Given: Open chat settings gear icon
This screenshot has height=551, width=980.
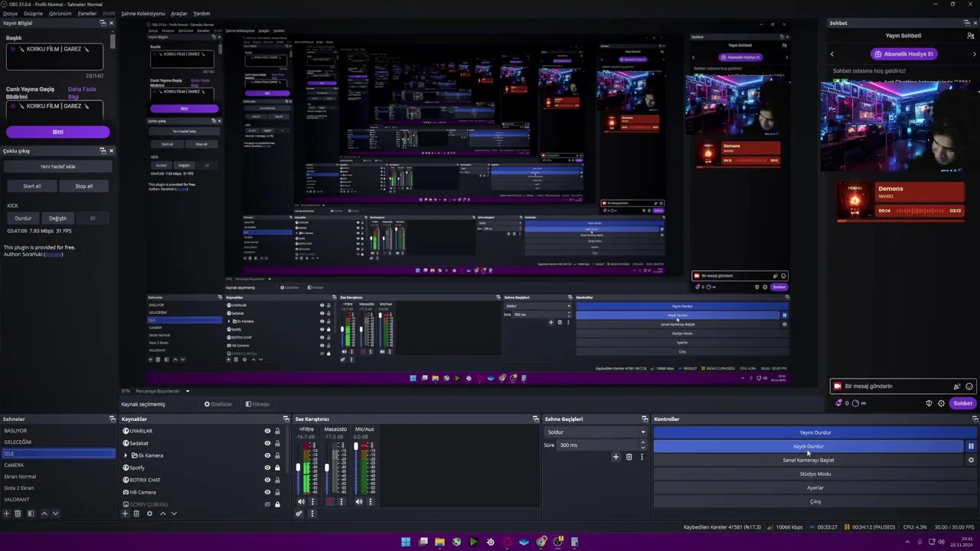Looking at the screenshot, I should pos(942,403).
